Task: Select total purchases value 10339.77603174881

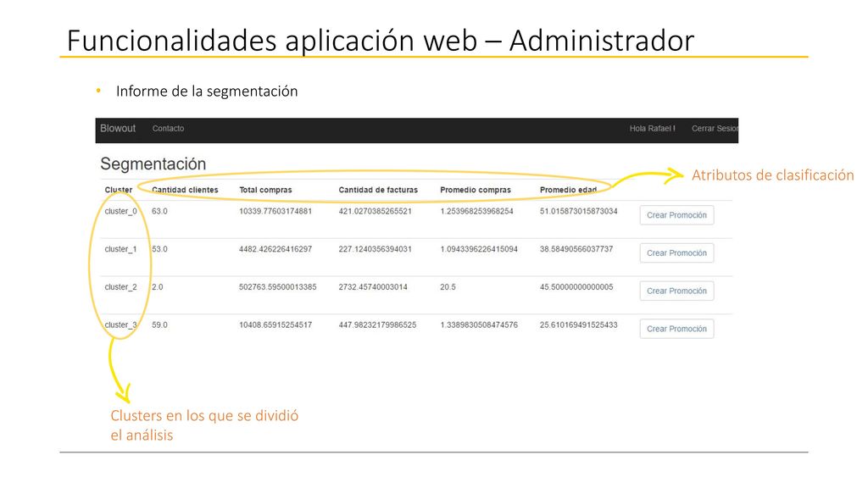Action: (x=275, y=211)
